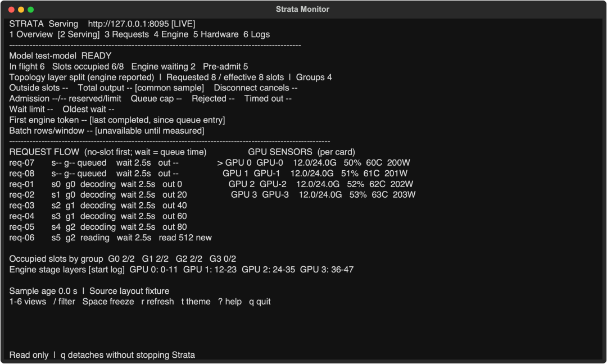Open the 3 Requests view
Viewport: 607px width, 364px height.
pyautogui.click(x=126, y=34)
